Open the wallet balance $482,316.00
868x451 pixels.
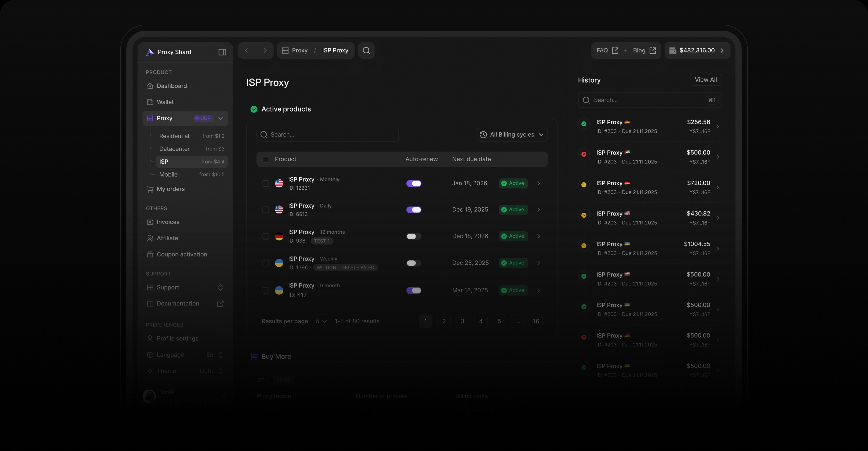point(697,51)
